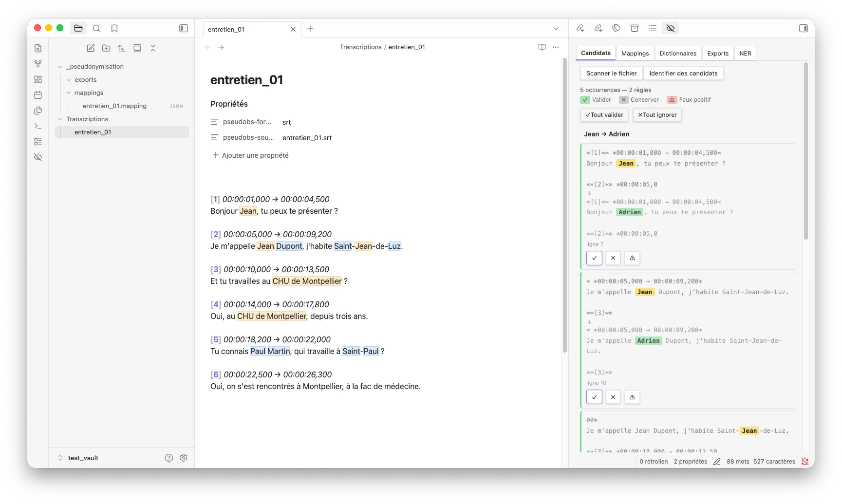
Task: Open the tab list dropdown chevron
Action: [556, 29]
